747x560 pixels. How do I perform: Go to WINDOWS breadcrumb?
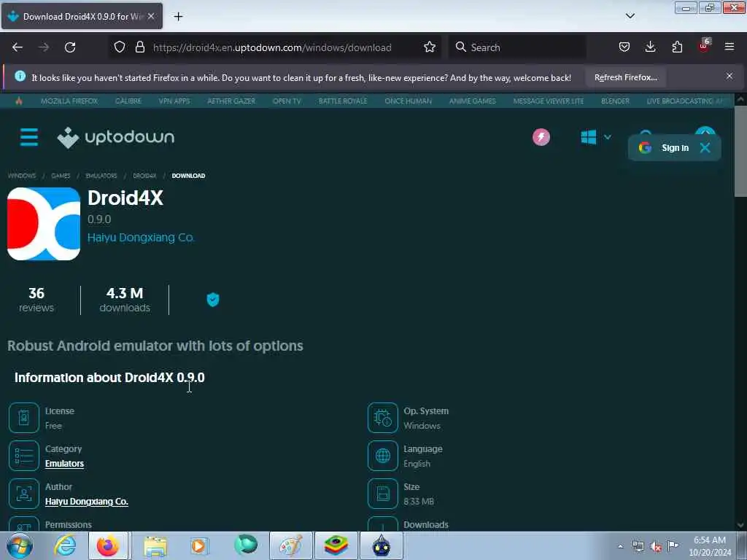(22, 176)
